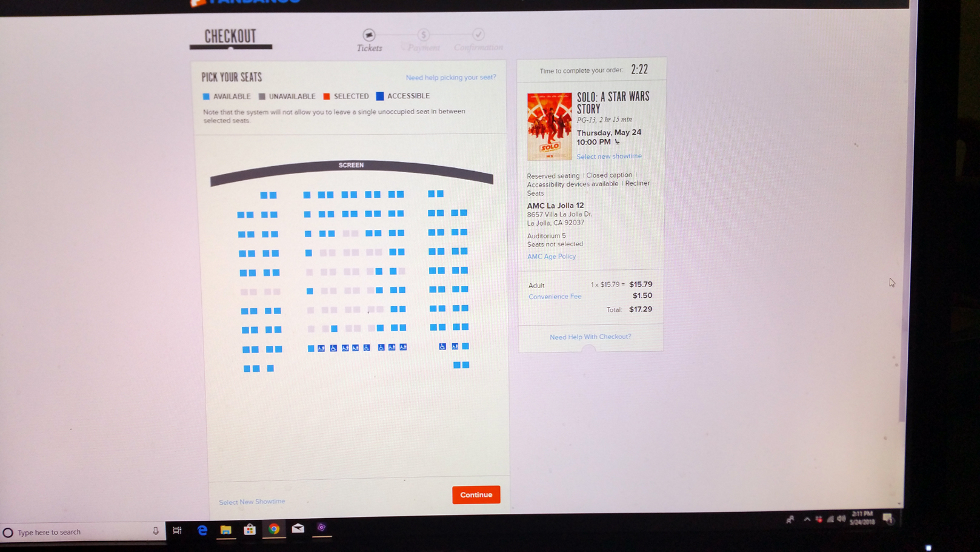Open 'Need help picking your seat?' link

451,77
